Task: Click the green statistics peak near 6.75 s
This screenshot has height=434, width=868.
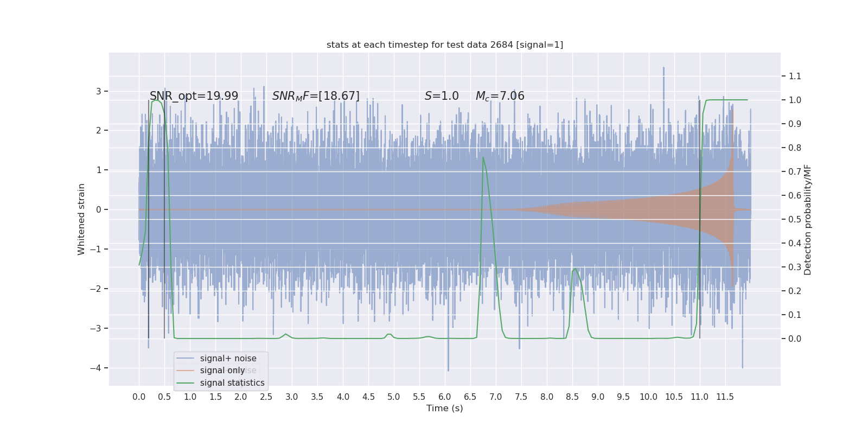Action: (x=483, y=158)
